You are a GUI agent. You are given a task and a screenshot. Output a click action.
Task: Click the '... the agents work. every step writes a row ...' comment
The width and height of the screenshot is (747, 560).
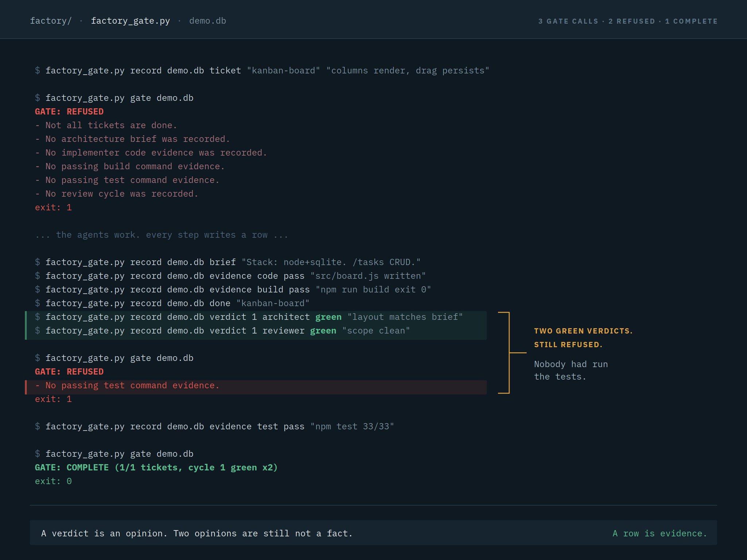point(162,235)
